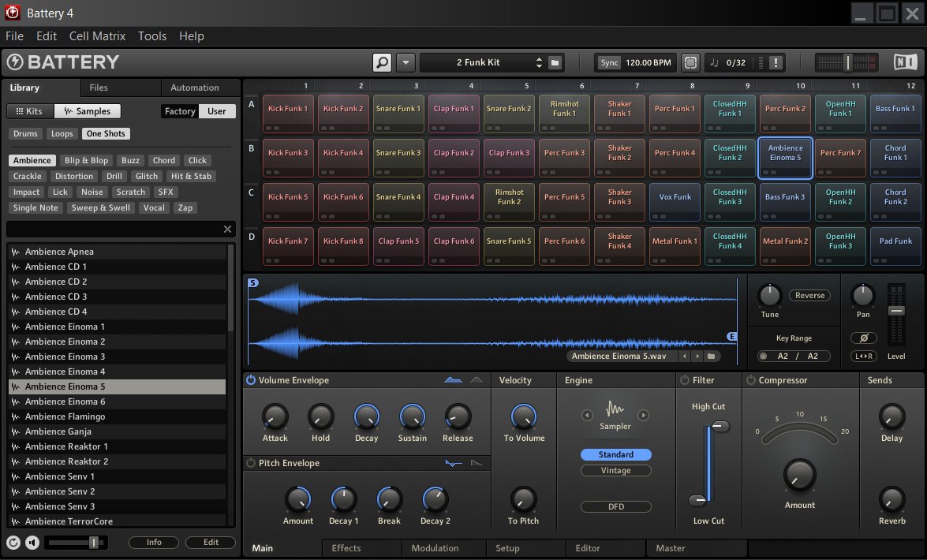Switch library to Factory content
This screenshot has height=560, width=927.
[x=180, y=111]
